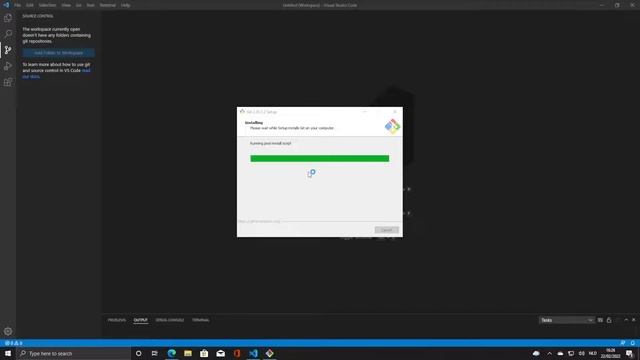Open Cortana circle icon on taskbar
This screenshot has height=360, width=640.
(x=138, y=353)
